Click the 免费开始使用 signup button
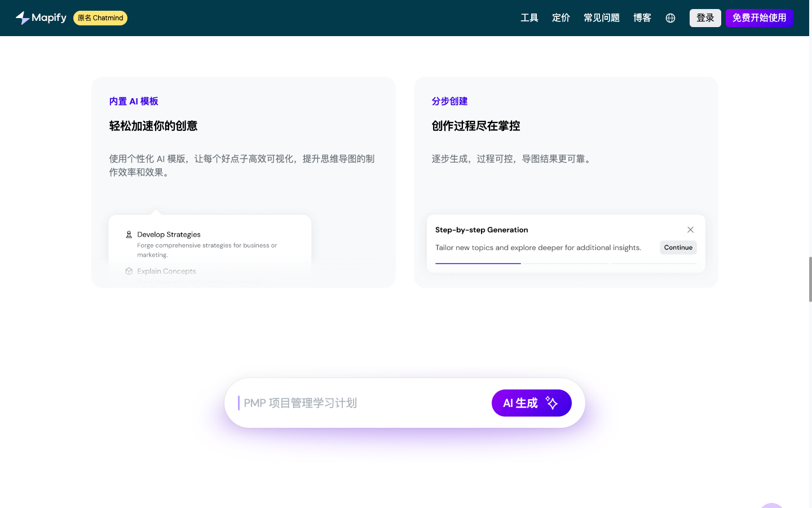The image size is (812, 508). click(760, 17)
